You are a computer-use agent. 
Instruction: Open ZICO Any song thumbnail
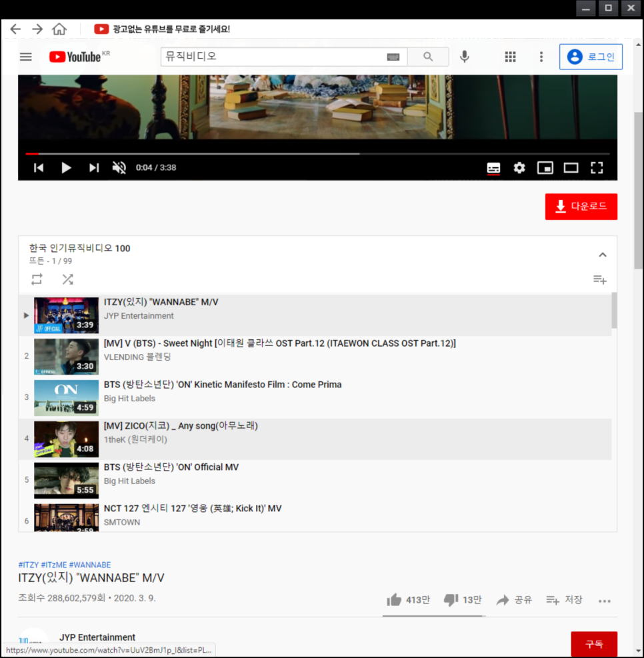click(x=66, y=439)
